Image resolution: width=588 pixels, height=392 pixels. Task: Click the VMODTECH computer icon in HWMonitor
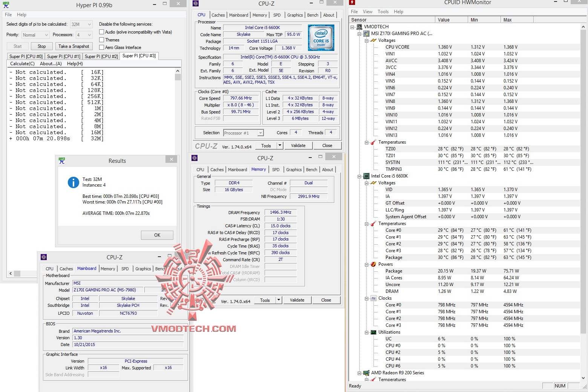click(359, 27)
